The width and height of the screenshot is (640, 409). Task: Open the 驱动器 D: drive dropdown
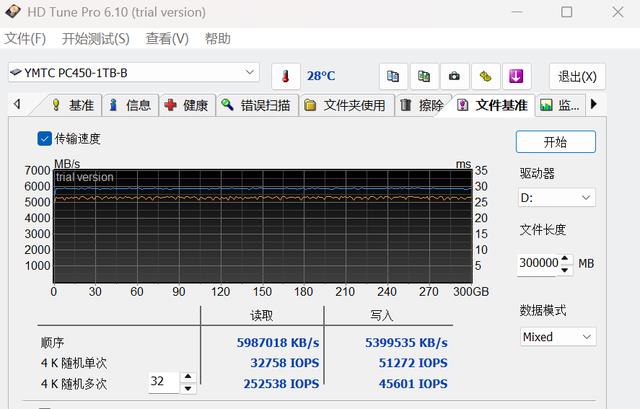(x=557, y=198)
